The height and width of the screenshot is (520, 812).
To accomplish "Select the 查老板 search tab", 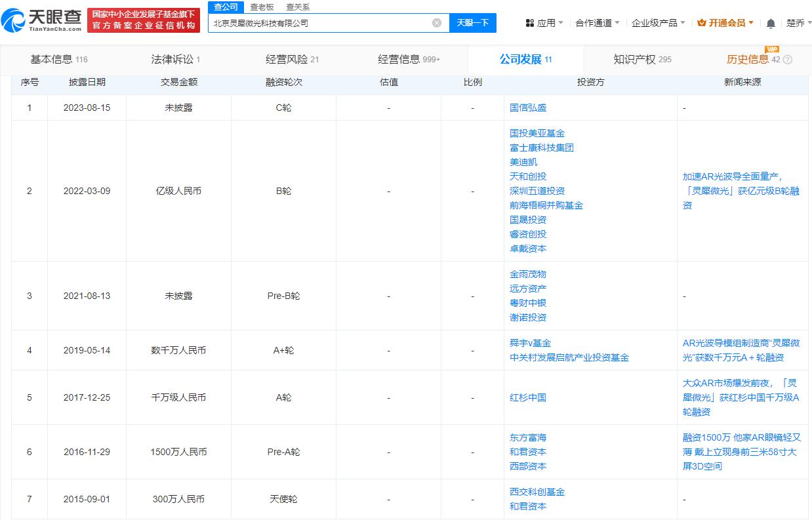I will [x=262, y=7].
